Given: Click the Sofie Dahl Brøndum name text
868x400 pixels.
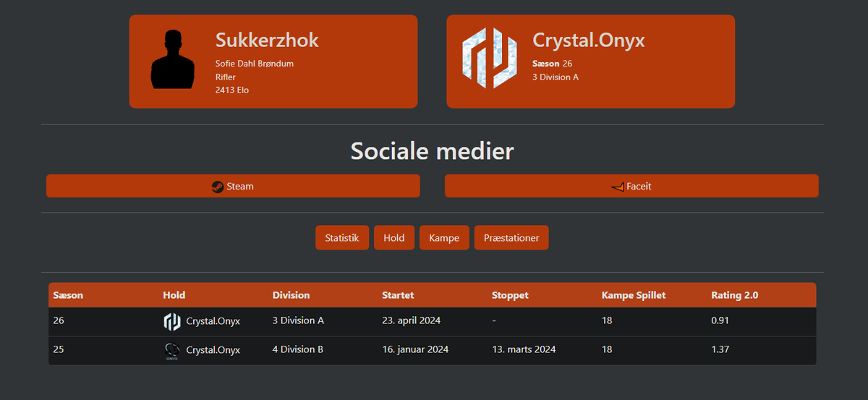Looking at the screenshot, I should pos(255,64).
